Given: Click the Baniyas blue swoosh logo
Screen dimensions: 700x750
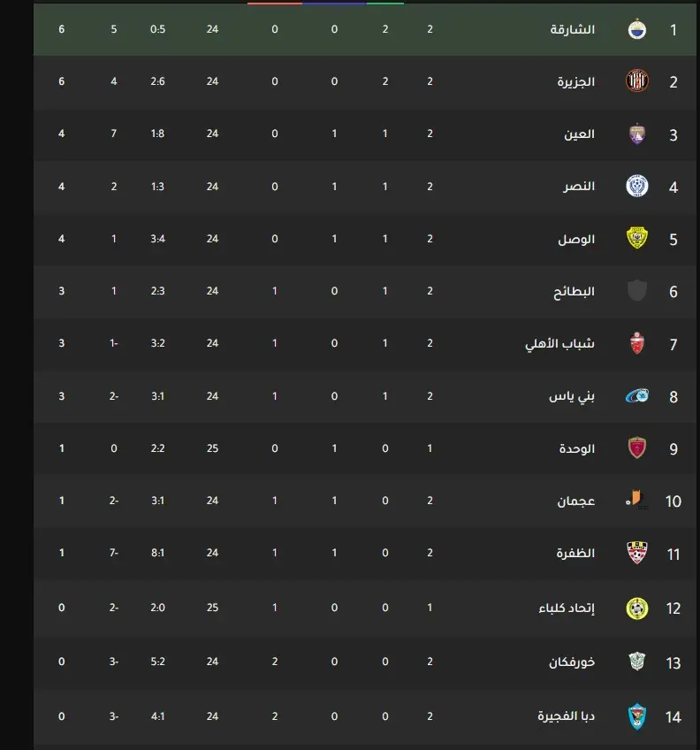Looking at the screenshot, I should click(x=637, y=395).
